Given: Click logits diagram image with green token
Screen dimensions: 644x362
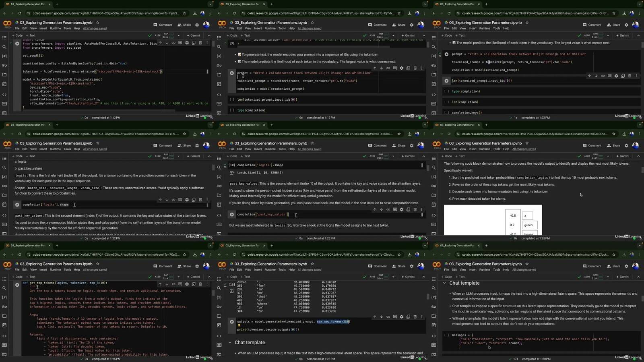Looking at the screenshot, I should pyautogui.click(x=493, y=220).
